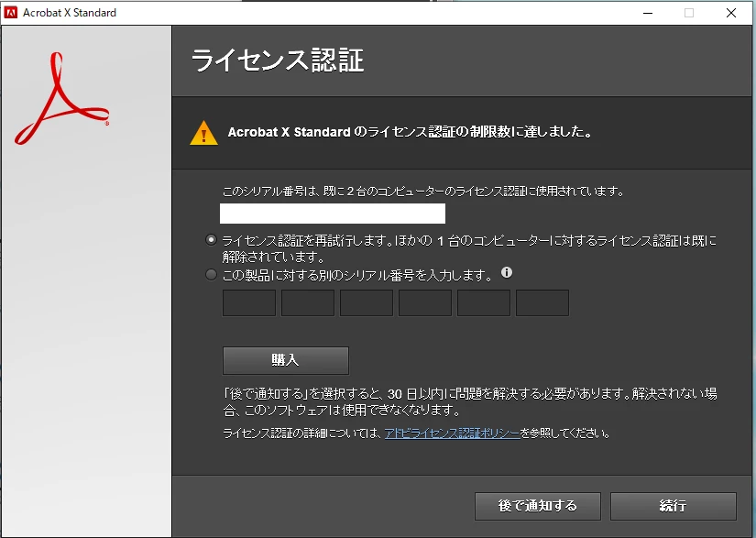This screenshot has height=538, width=756.
Task: Click the 後で通知する button
Action: click(x=538, y=506)
